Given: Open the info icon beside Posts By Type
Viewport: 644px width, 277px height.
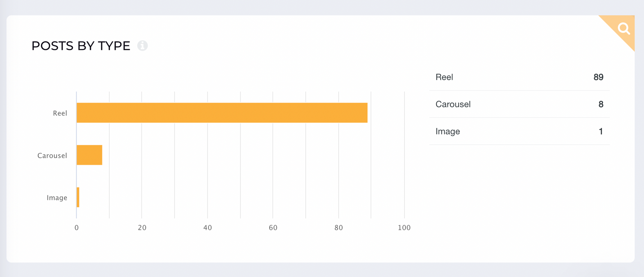Looking at the screenshot, I should (142, 46).
